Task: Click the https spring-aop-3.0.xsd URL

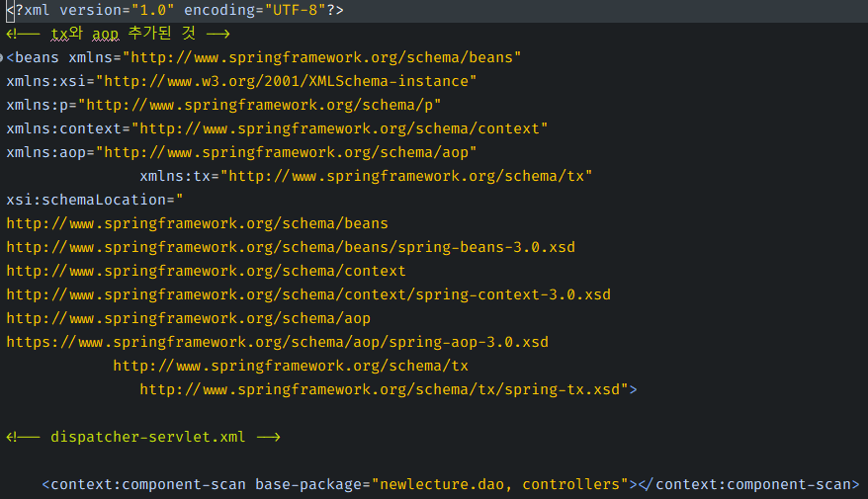Action: (278, 343)
